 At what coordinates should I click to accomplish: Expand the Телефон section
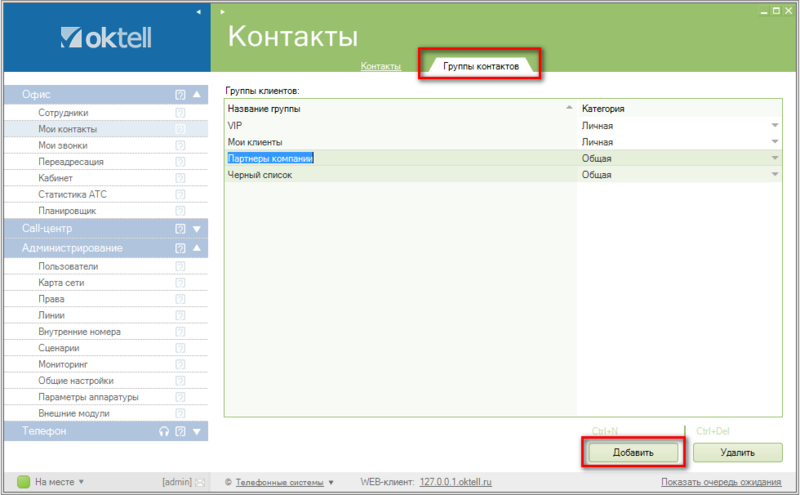click(197, 432)
